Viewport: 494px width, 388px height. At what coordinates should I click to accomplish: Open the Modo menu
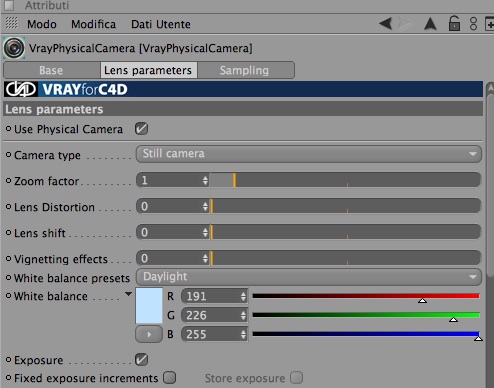42,24
